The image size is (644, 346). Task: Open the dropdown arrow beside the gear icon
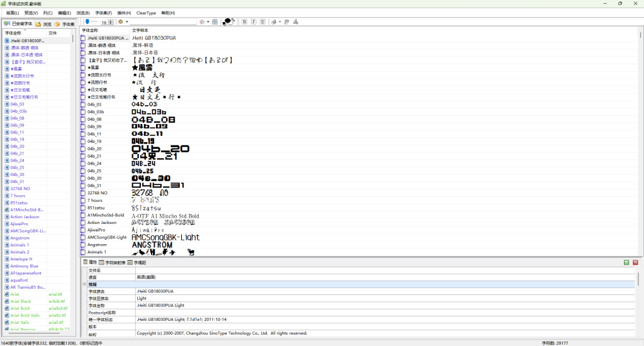pyautogui.click(x=126, y=21)
